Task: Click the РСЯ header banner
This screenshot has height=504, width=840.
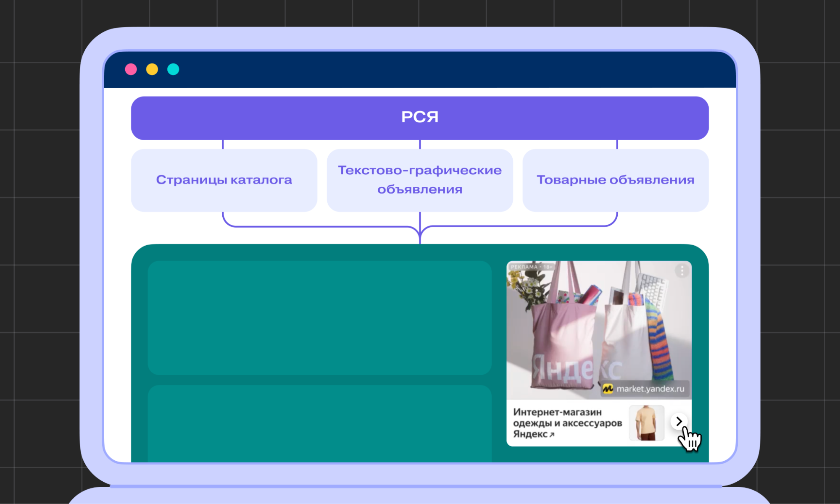Action: [420, 118]
